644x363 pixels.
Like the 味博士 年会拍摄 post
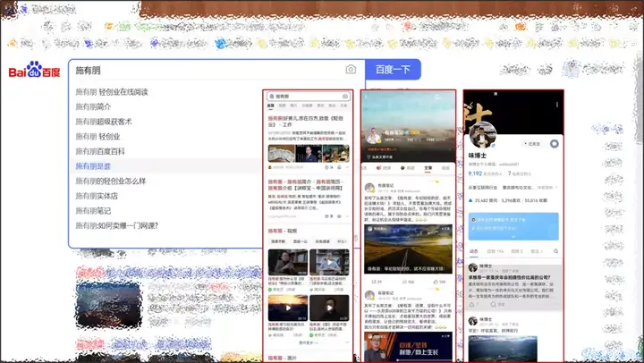pos(473,304)
